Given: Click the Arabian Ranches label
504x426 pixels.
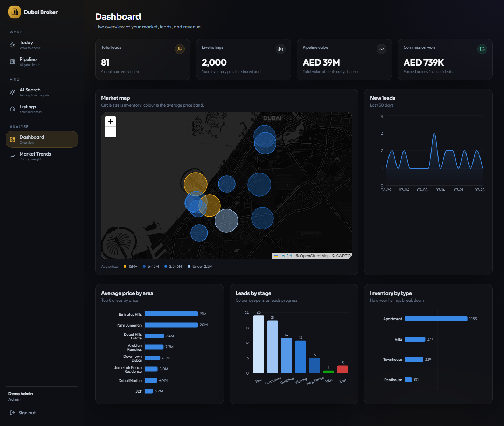Looking at the screenshot, I should (135, 348).
